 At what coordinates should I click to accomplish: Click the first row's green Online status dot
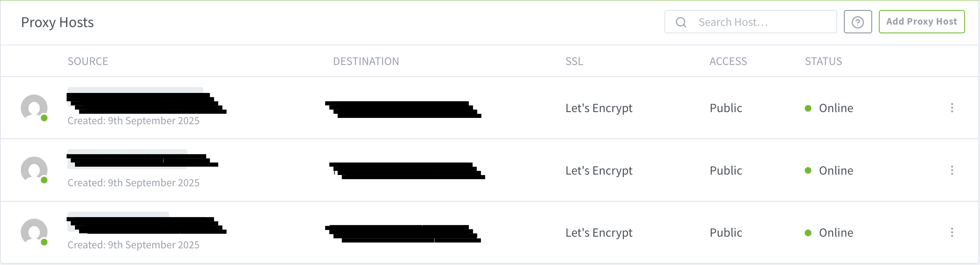[x=808, y=108]
